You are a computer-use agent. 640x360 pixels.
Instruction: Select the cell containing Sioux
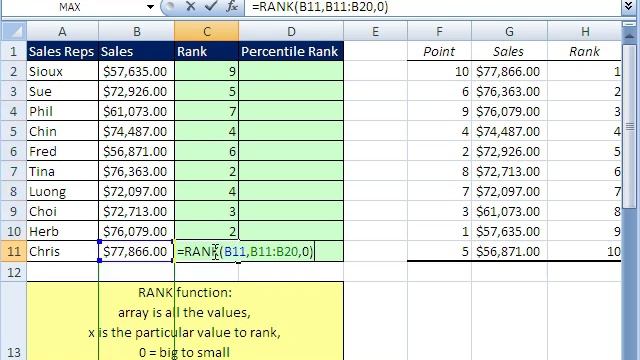click(62, 71)
